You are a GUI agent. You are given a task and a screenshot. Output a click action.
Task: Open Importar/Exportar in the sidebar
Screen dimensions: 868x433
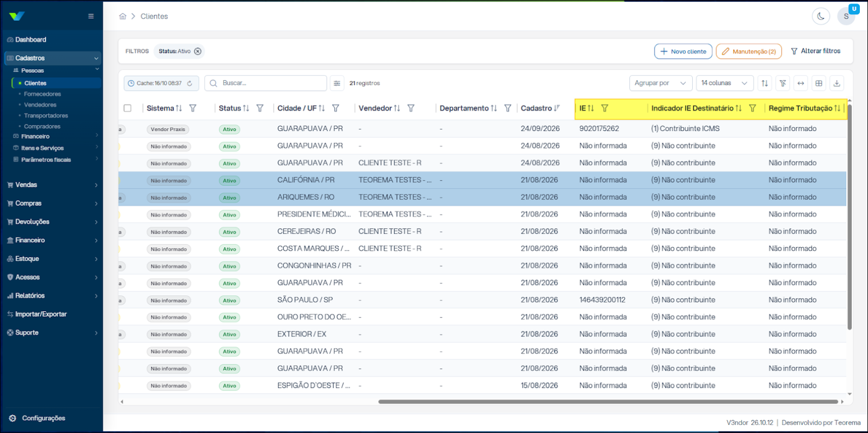point(41,315)
